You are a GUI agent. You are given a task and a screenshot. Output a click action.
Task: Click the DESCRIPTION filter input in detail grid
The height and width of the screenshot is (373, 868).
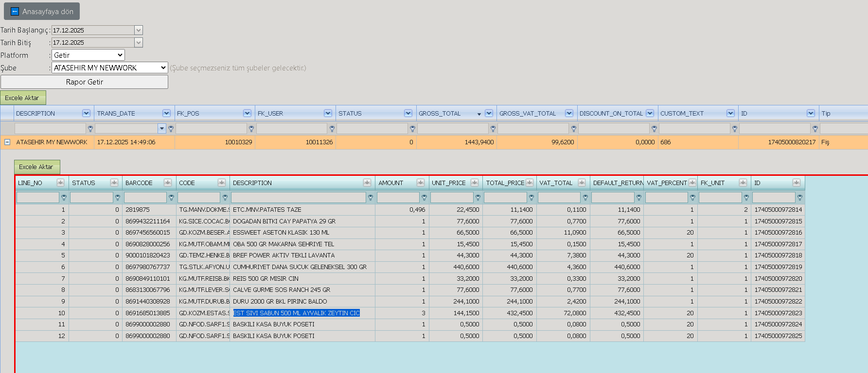click(299, 198)
